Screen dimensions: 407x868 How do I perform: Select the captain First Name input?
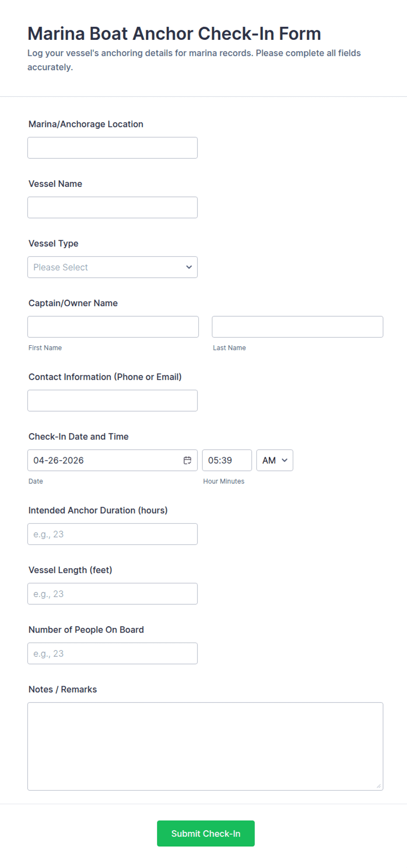(x=113, y=327)
